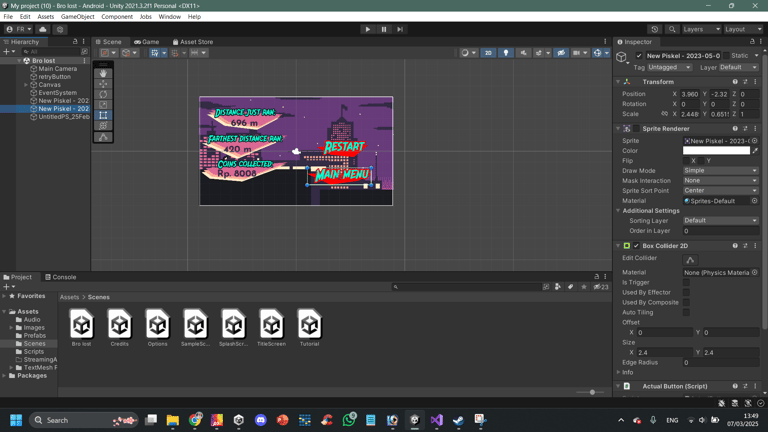Click the Edit Collider button icon
Image resolution: width=768 pixels, height=432 pixels.
point(690,260)
